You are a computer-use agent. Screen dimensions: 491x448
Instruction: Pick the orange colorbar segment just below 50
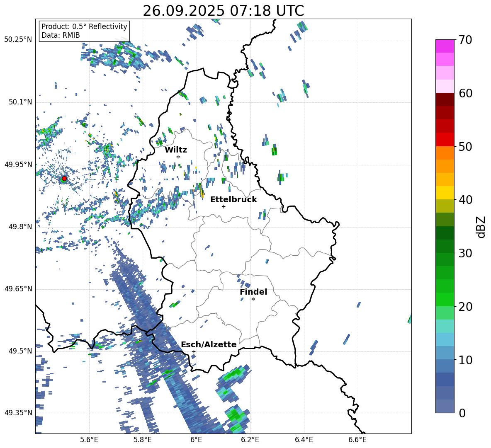point(445,153)
